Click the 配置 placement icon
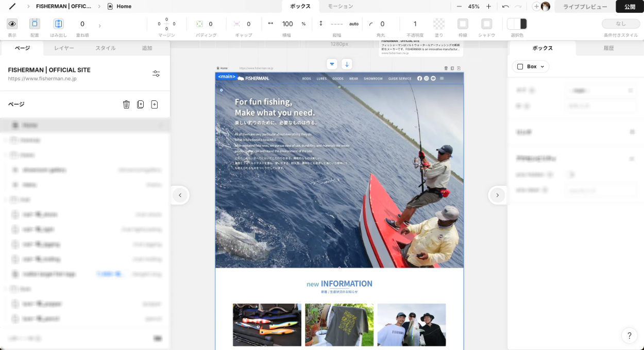Viewport: 644px width, 350px height. tap(35, 24)
